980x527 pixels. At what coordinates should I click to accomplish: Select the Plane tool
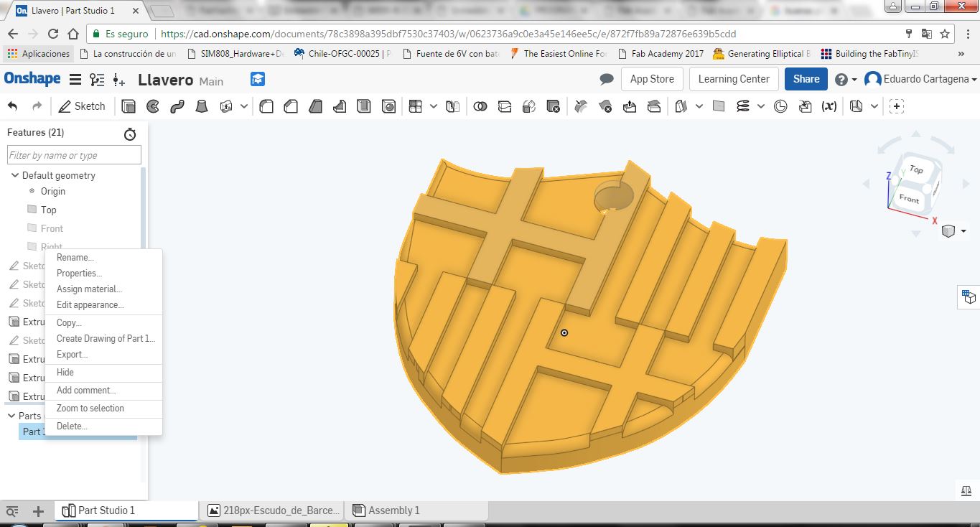[719, 106]
